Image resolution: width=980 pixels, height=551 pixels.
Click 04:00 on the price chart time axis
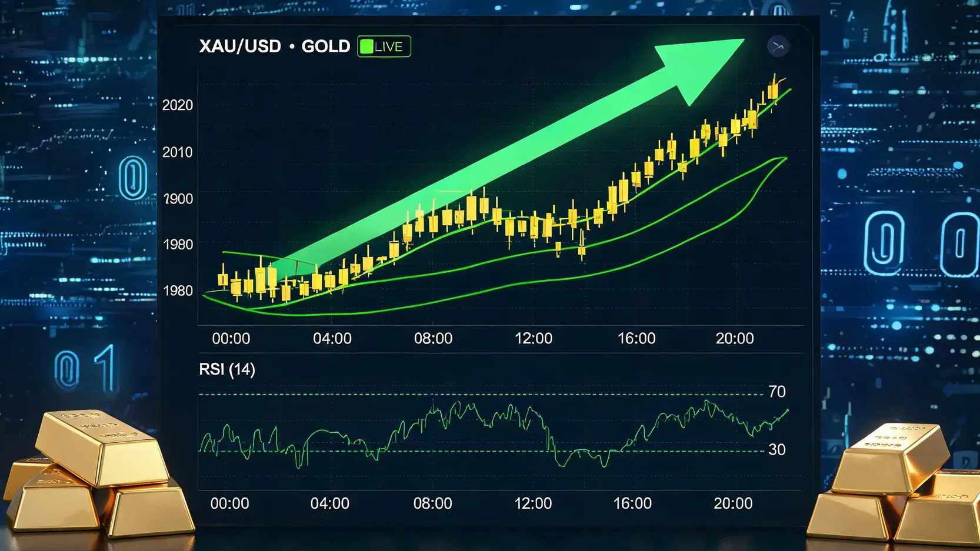tap(332, 339)
